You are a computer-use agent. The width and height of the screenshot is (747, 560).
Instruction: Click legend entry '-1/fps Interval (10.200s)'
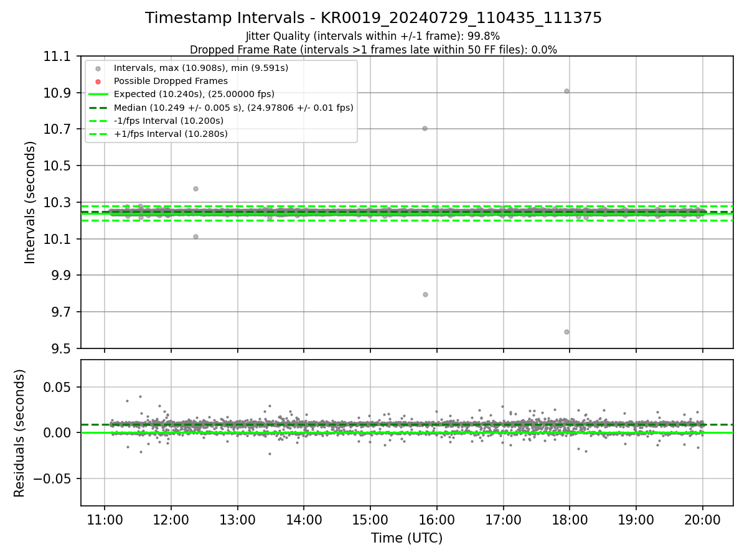(x=169, y=121)
